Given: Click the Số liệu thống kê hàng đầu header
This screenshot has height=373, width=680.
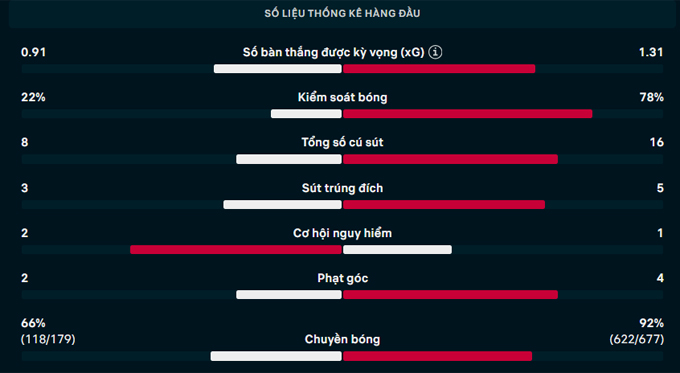Looking at the screenshot, I should click(342, 13).
